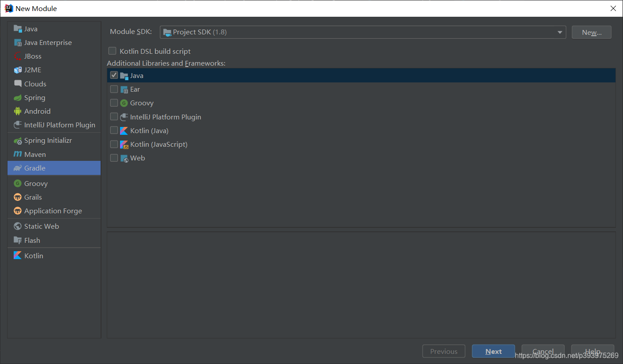Click IntelliJ Platform Plugin icon in frameworks list
Viewport: 623px width, 364px height.
click(x=124, y=117)
